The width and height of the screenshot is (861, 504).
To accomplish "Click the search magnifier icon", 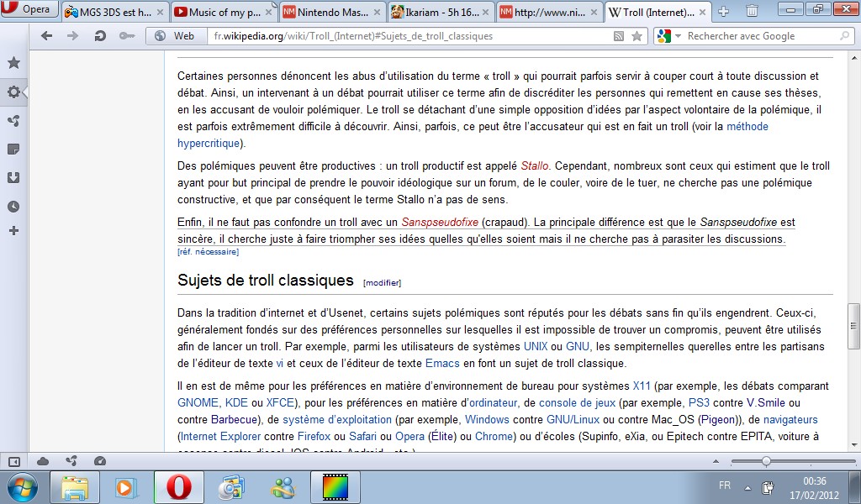I will [x=844, y=36].
